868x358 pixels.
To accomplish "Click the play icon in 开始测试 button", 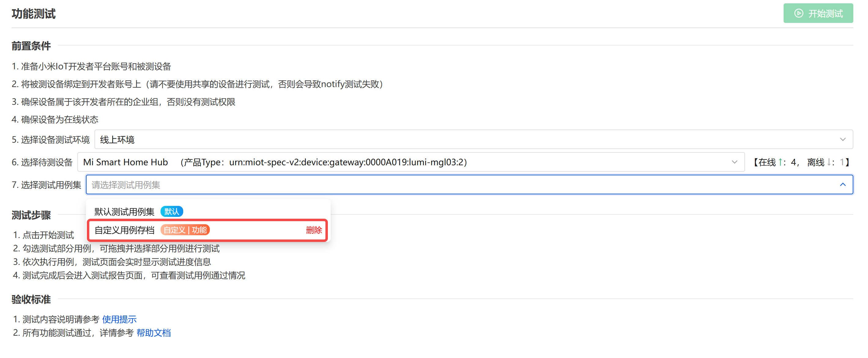I will [x=799, y=13].
